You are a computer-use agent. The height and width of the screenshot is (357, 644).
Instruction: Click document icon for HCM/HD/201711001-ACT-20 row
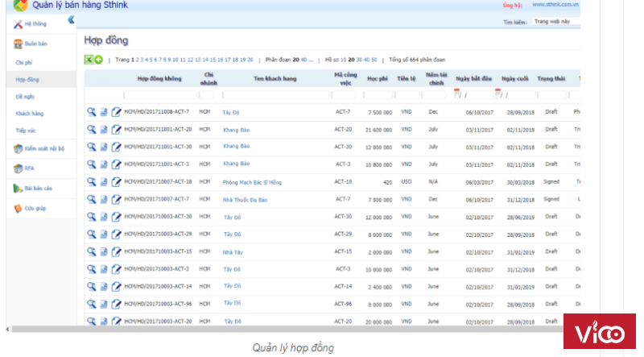point(104,130)
